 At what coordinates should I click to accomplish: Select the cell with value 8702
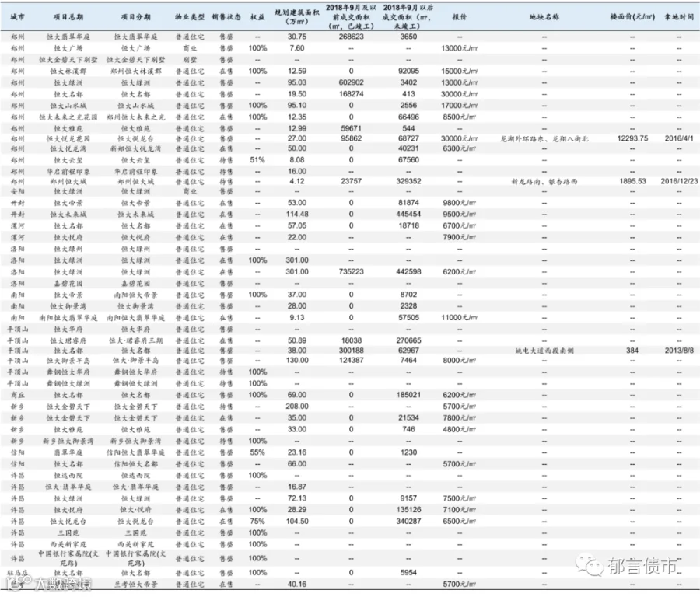click(408, 295)
